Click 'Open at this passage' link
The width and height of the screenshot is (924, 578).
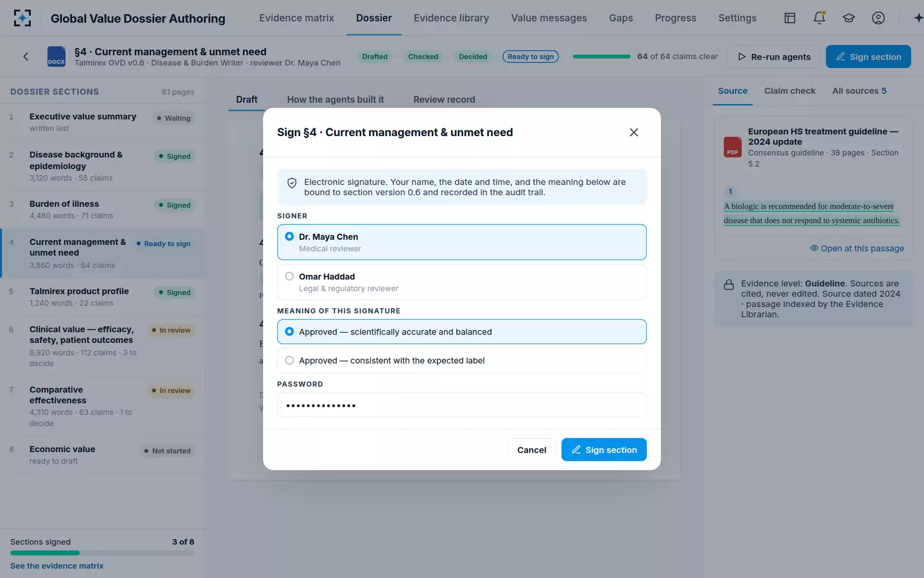click(857, 249)
